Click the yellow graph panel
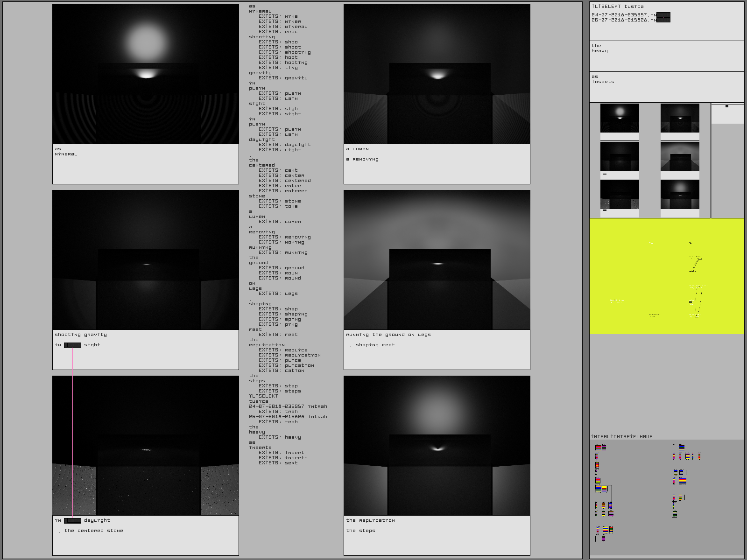This screenshot has height=560, width=747. (x=666, y=276)
